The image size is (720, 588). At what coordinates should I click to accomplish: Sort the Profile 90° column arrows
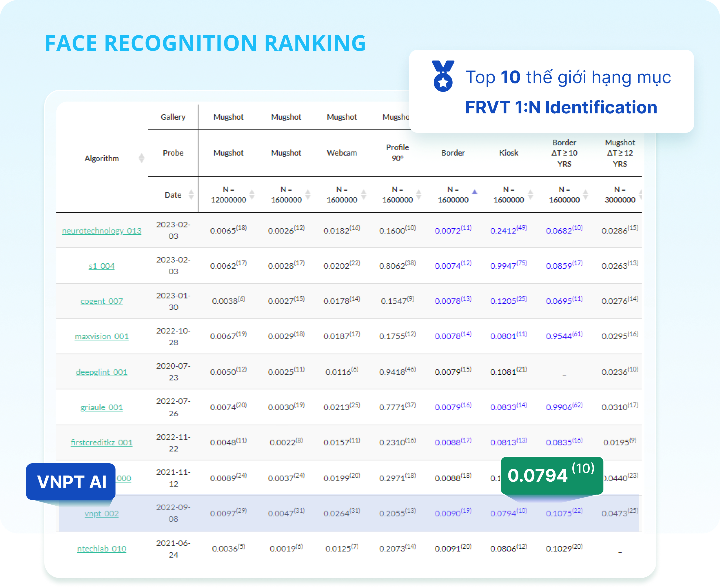point(419,194)
